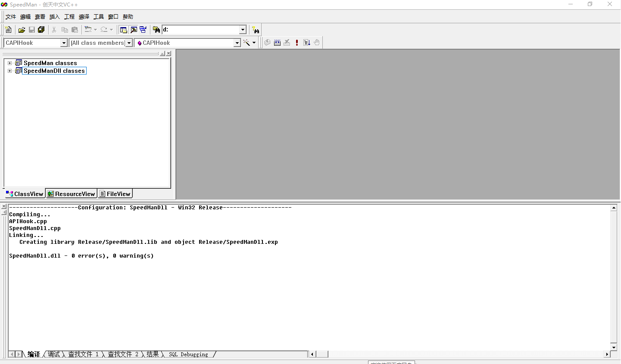Click the New Text File icon

click(x=8, y=30)
